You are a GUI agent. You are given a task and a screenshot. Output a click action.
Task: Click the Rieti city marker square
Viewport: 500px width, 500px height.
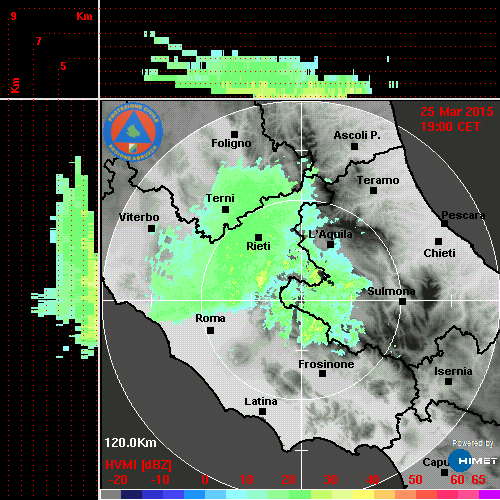tap(258, 237)
